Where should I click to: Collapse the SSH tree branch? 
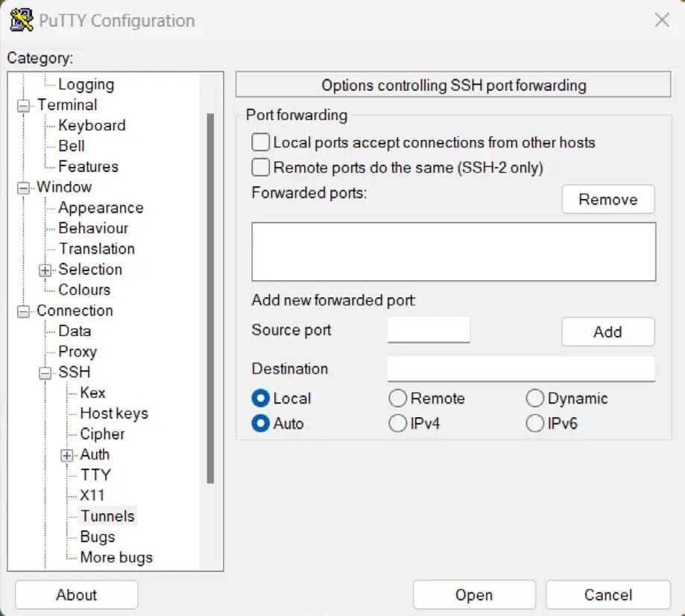tap(45, 373)
